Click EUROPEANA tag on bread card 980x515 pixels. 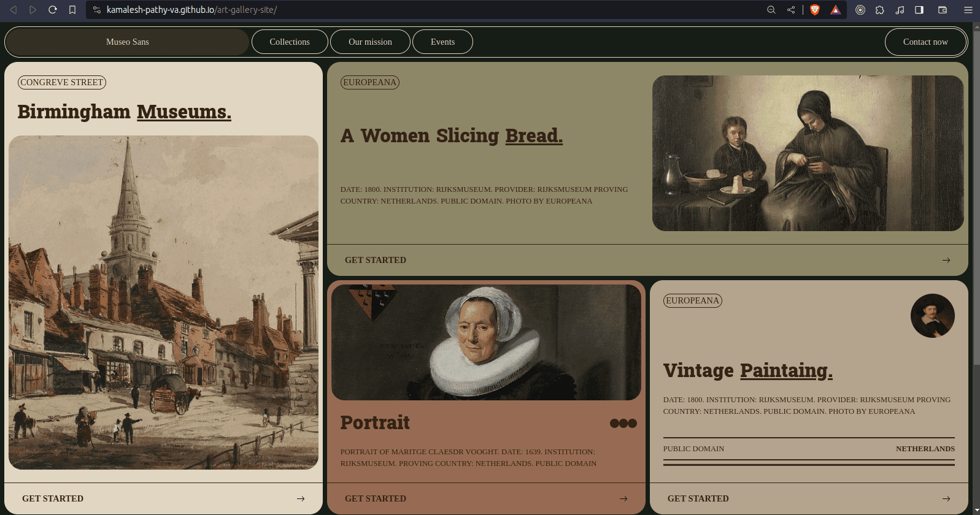370,82
